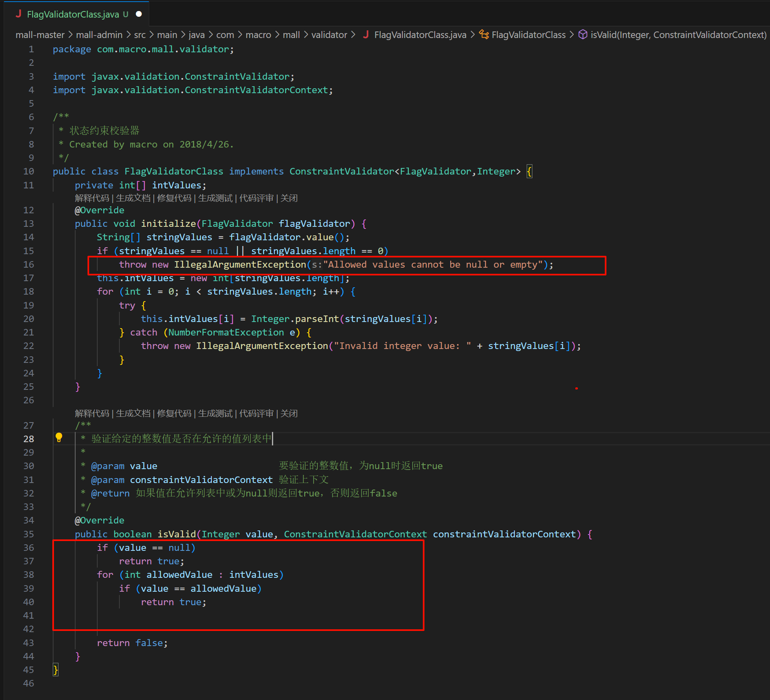The width and height of the screenshot is (770, 700).
Task: Click 生成测试 above the isValid Javadoc
Action: click(215, 414)
